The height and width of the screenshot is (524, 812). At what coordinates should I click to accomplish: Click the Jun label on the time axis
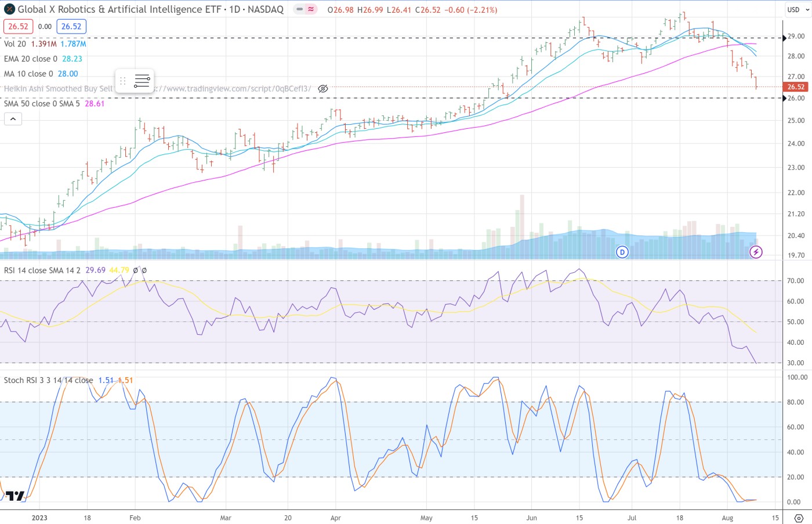tap(531, 518)
